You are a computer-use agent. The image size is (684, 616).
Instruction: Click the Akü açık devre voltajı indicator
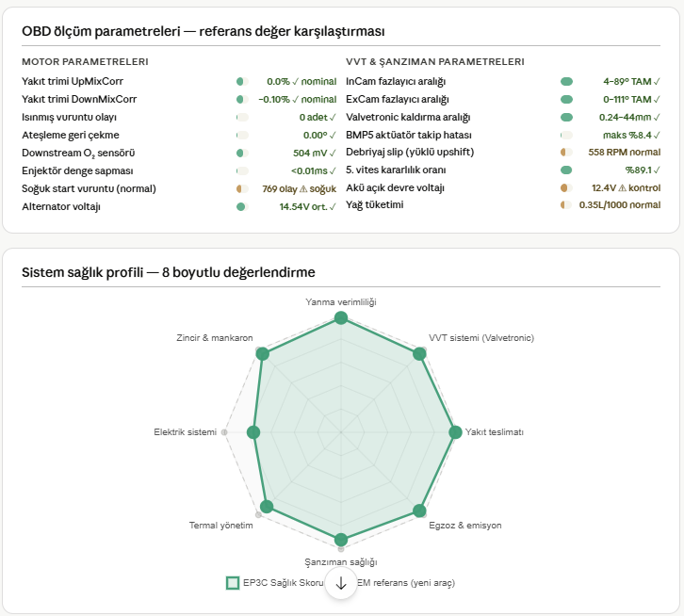tap(565, 188)
